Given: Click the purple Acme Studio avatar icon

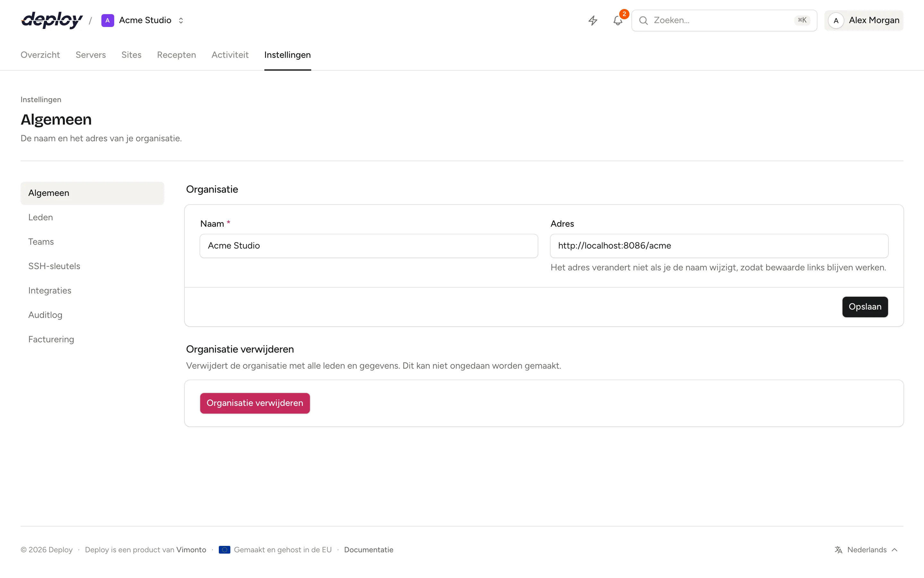Looking at the screenshot, I should click(x=107, y=20).
